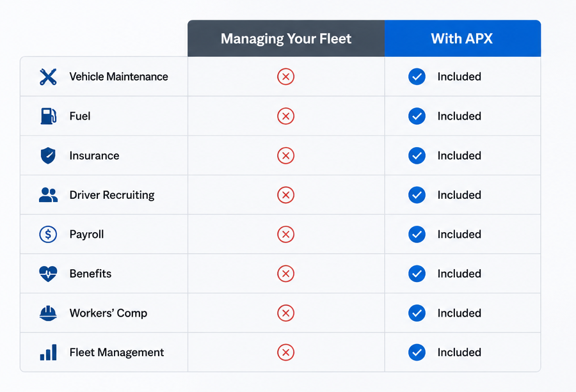Click the bar chart Fleet Management icon

(48, 352)
